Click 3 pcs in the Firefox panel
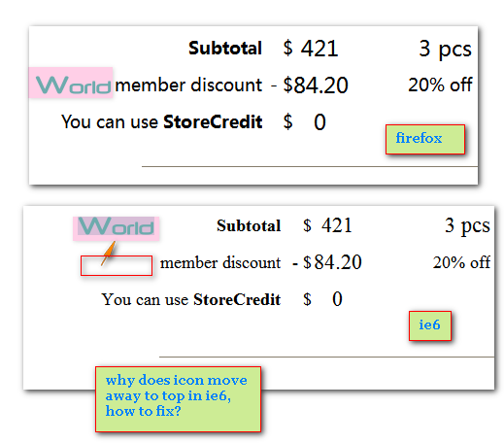The image size is (504, 443). [445, 50]
